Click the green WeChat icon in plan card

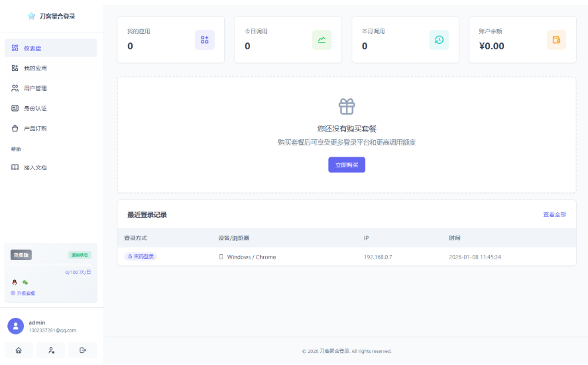(25, 282)
